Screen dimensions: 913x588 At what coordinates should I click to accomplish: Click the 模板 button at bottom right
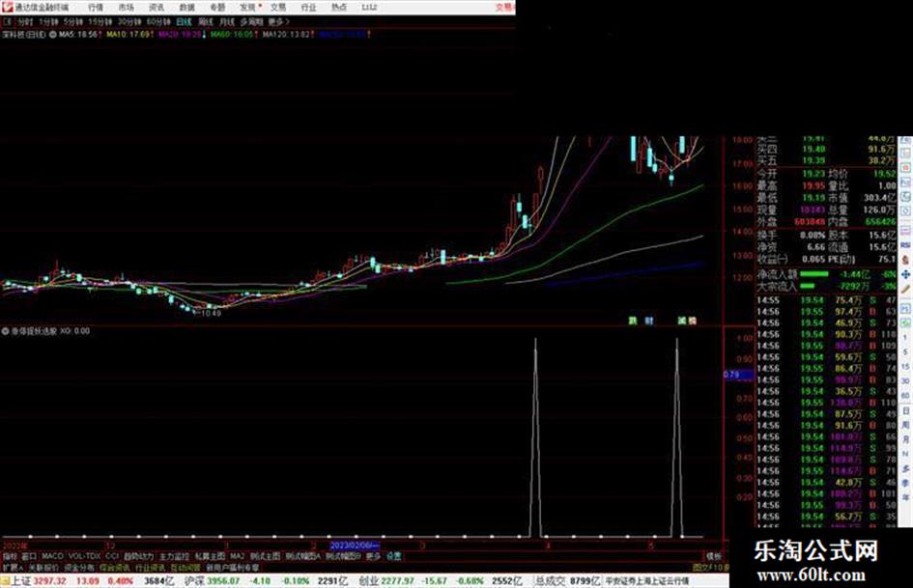tap(714, 556)
